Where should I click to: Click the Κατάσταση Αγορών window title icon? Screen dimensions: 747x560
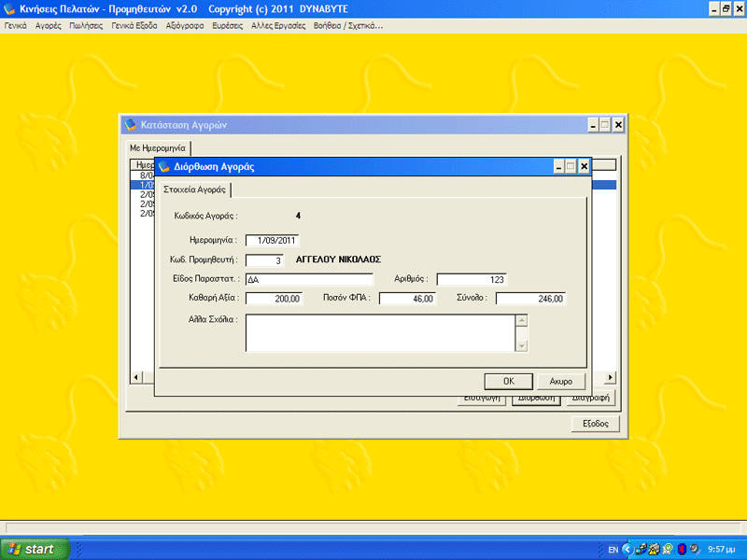(x=130, y=125)
